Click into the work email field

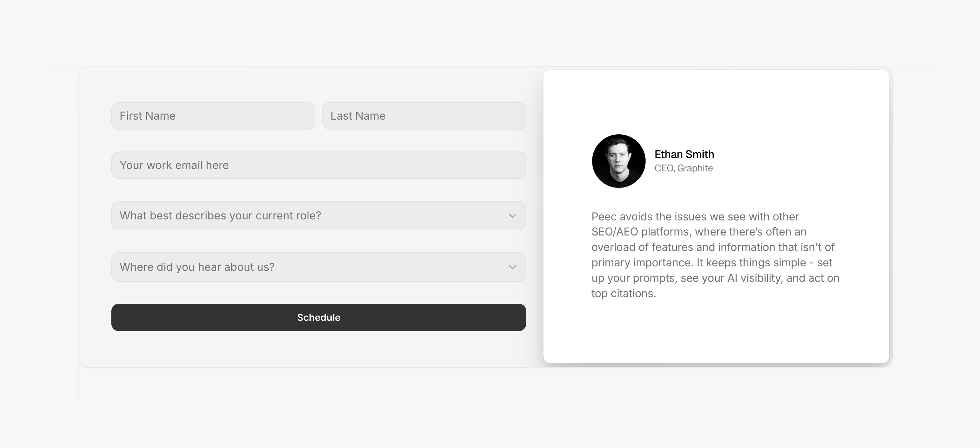pyautogui.click(x=318, y=165)
